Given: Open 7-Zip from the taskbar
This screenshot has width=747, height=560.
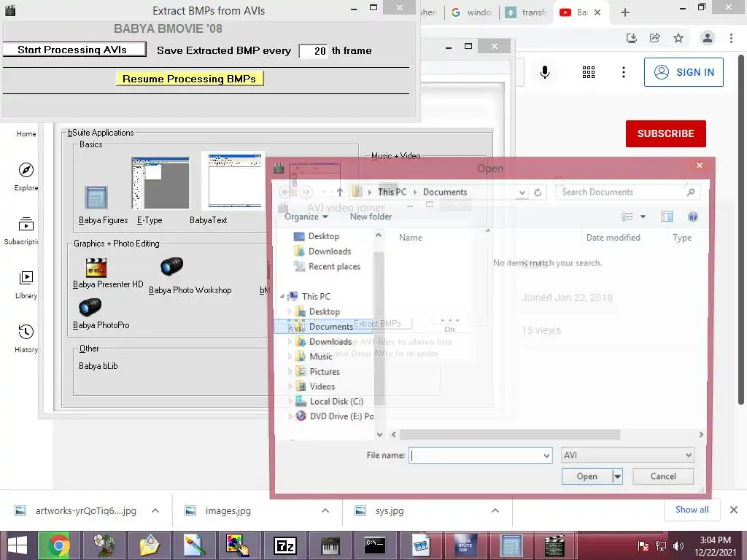Looking at the screenshot, I should pyautogui.click(x=285, y=545).
